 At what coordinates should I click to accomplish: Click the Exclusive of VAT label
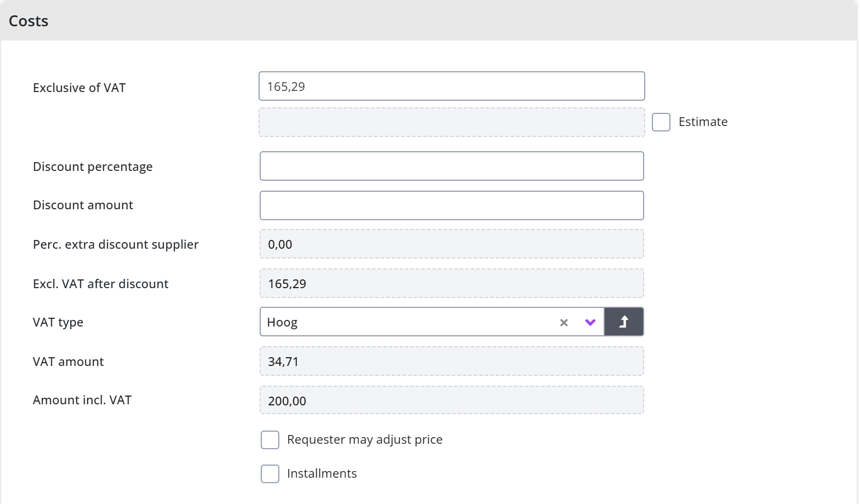(x=79, y=88)
